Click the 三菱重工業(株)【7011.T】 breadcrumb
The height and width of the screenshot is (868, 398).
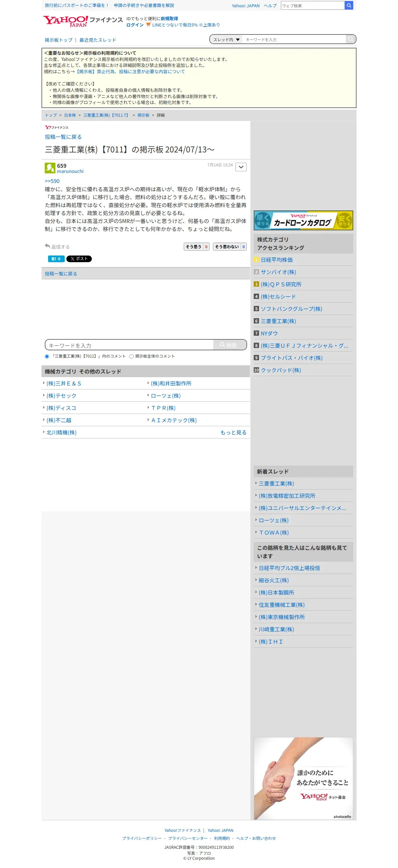pyautogui.click(x=106, y=115)
